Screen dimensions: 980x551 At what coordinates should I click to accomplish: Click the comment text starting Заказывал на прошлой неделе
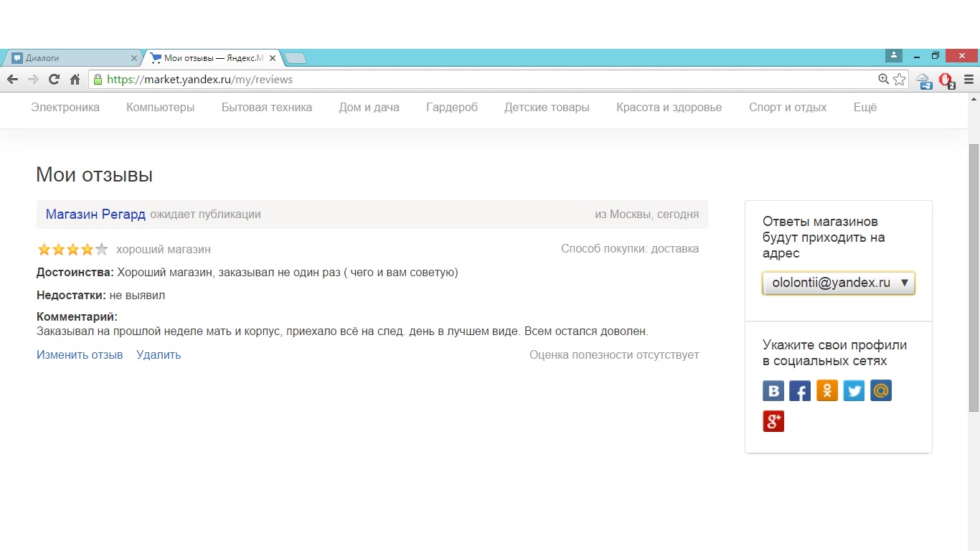click(x=342, y=331)
